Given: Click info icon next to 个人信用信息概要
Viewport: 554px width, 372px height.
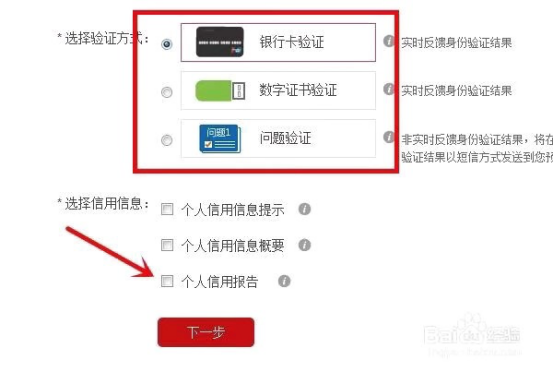Looking at the screenshot, I should pyautogui.click(x=305, y=244).
